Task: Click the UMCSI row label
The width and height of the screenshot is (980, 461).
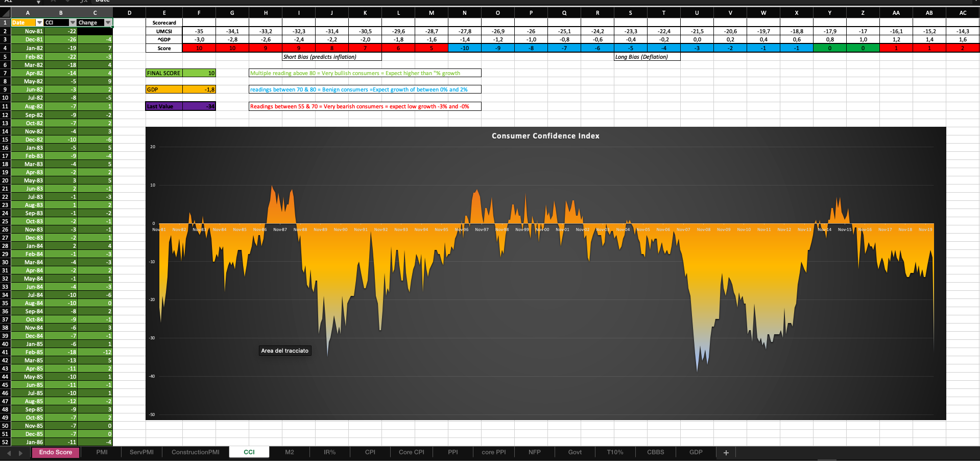Action: click(164, 31)
